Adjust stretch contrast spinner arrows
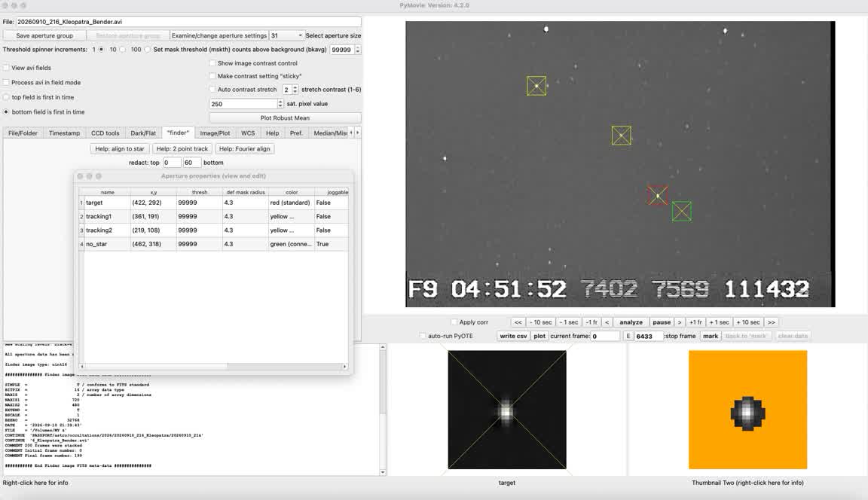Viewport: 868px width, 500px height. tap(295, 90)
